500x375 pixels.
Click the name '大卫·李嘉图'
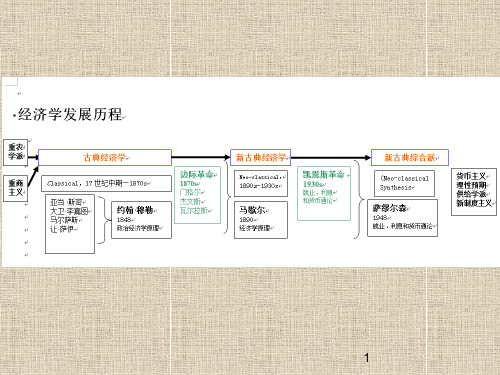pyautogui.click(x=69, y=211)
